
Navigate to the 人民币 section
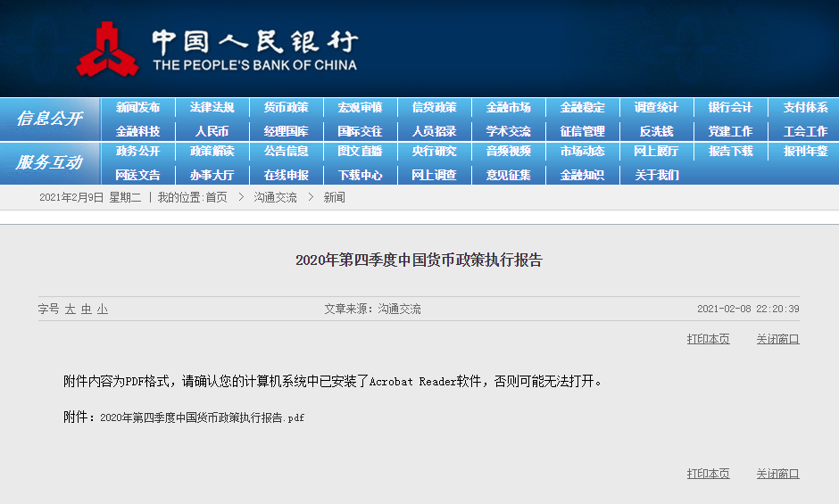tap(212, 131)
